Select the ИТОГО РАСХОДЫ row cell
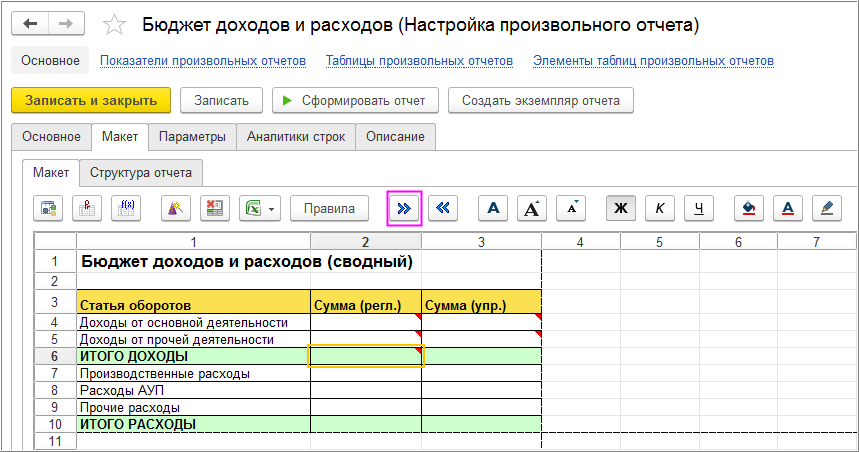The image size is (859, 452). (x=193, y=424)
